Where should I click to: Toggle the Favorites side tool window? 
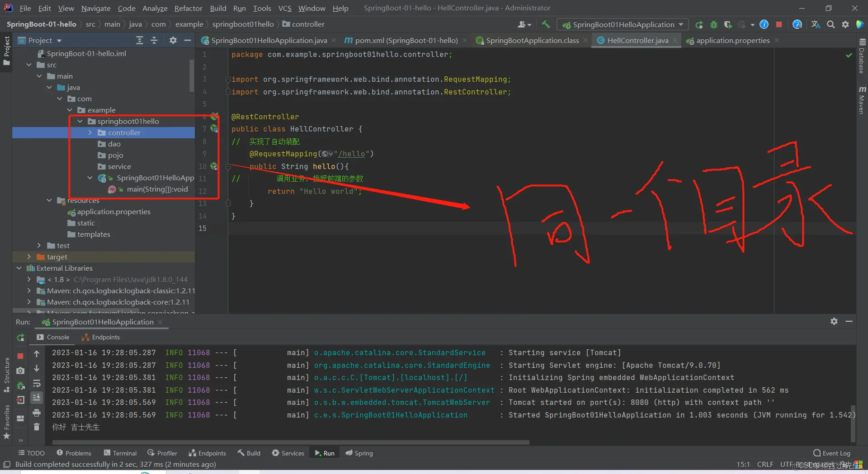tap(6, 422)
